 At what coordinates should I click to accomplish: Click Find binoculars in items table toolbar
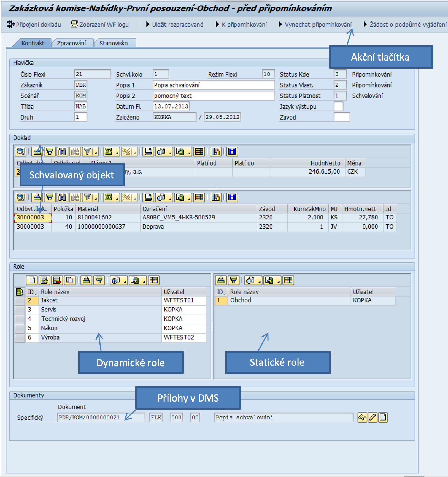click(x=63, y=197)
